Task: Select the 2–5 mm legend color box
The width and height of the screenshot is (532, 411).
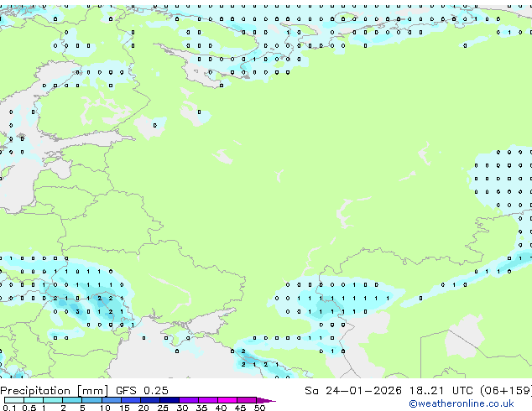Action: tap(72, 400)
